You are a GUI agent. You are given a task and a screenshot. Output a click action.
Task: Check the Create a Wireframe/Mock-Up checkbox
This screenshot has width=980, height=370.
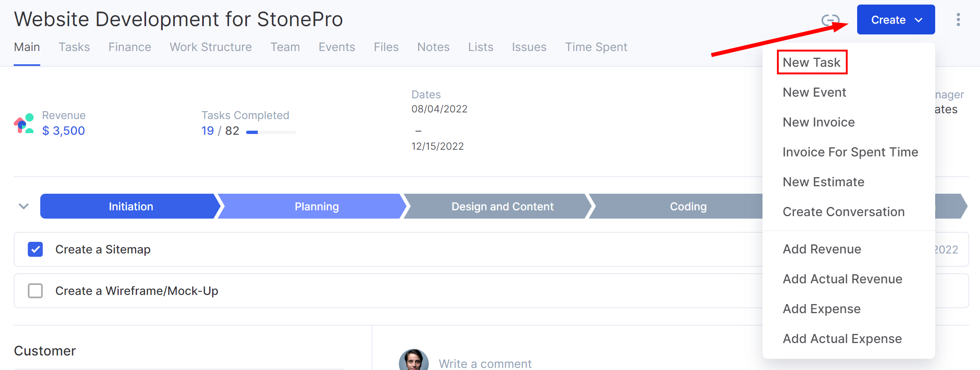35,291
